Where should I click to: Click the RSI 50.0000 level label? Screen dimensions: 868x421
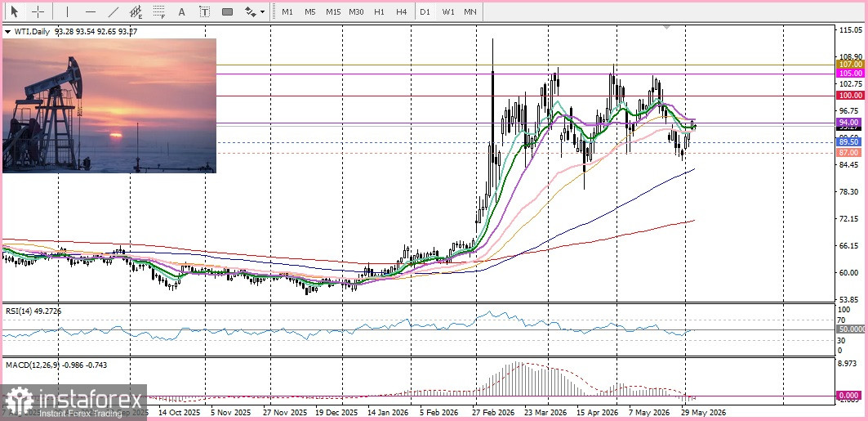click(852, 329)
